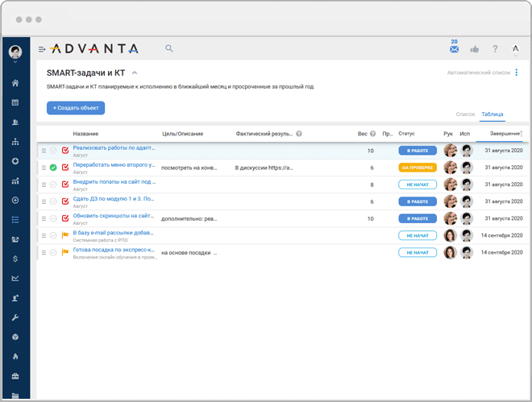This screenshot has width=532, height=402.
Task: Toggle green completion check on Переработать меню row
Action: pyautogui.click(x=53, y=168)
